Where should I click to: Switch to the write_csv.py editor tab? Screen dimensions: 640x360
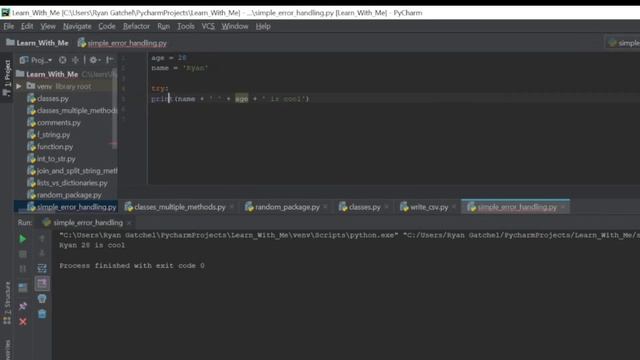[429, 207]
